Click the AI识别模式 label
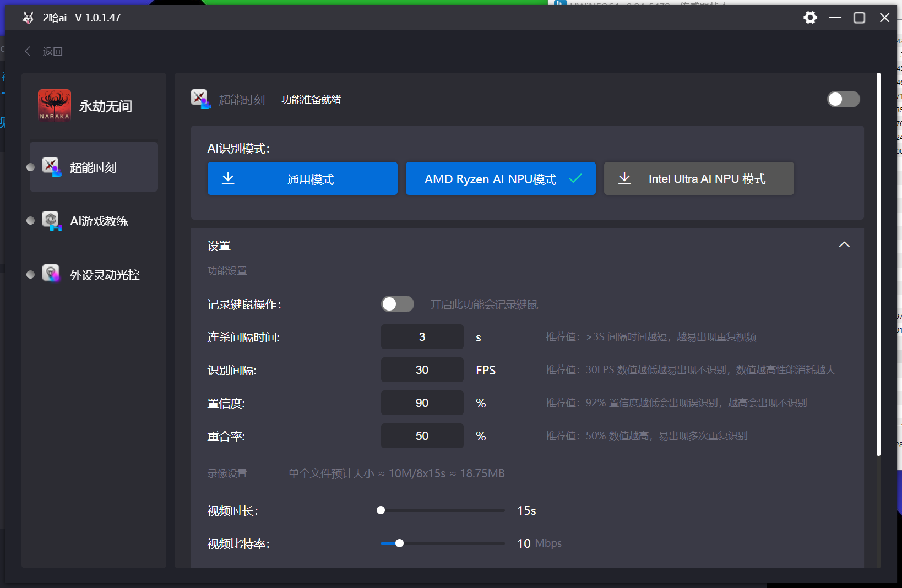This screenshot has width=902, height=588. click(x=238, y=149)
